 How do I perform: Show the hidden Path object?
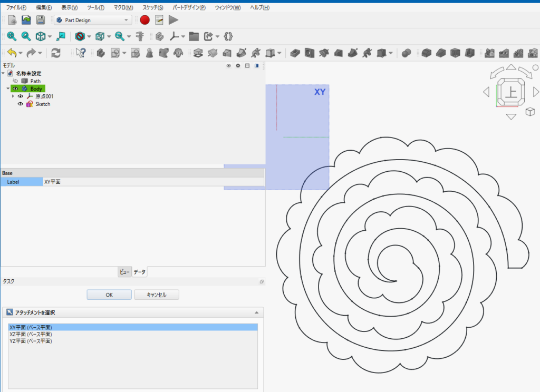point(15,81)
